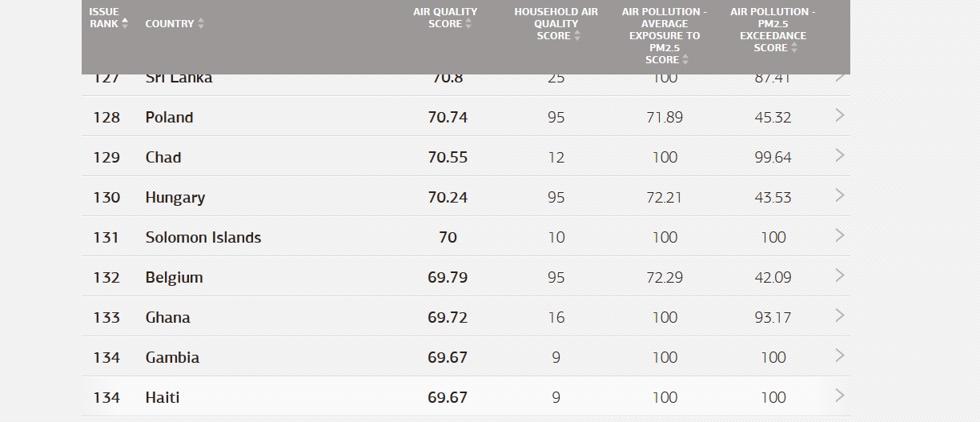980x422 pixels.
Task: Expand the Hungary row chevron
Action: click(x=840, y=195)
